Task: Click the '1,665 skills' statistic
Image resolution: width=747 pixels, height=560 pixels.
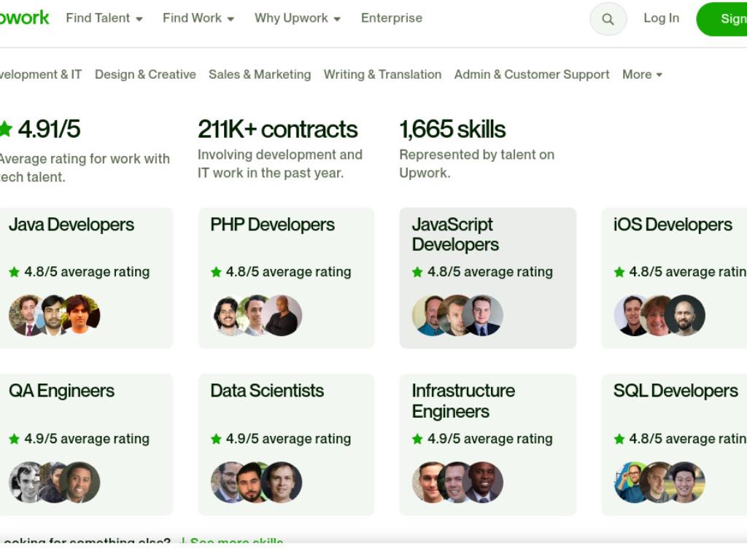Action: click(x=452, y=130)
